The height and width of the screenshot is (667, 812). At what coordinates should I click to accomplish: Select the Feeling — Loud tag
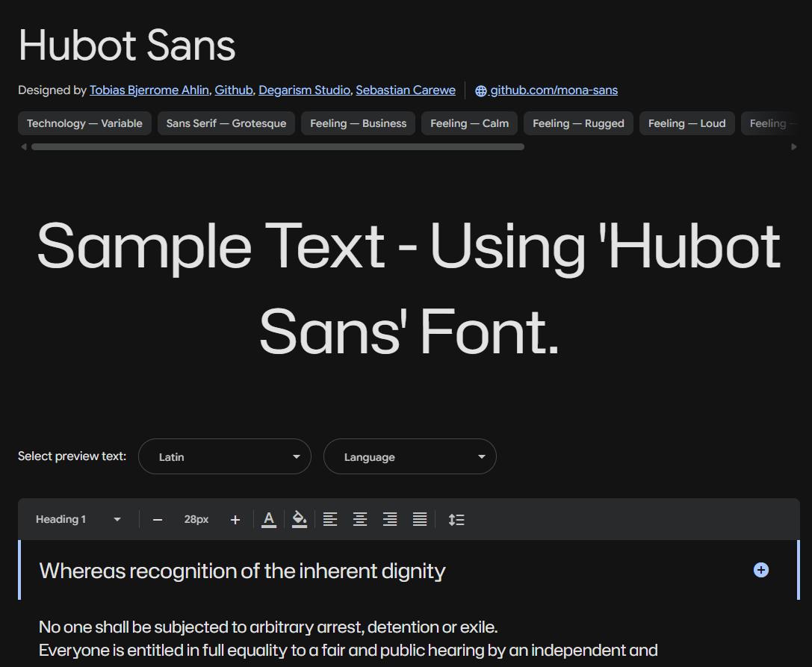[x=687, y=123]
